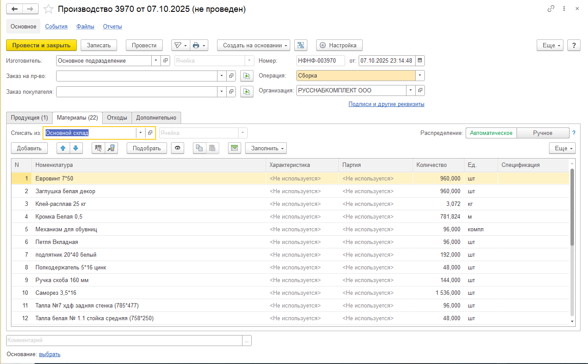The width and height of the screenshot is (588, 364).
Task: Click the fill-from-order icon beside Заказ покупателя
Action: pyautogui.click(x=247, y=92)
